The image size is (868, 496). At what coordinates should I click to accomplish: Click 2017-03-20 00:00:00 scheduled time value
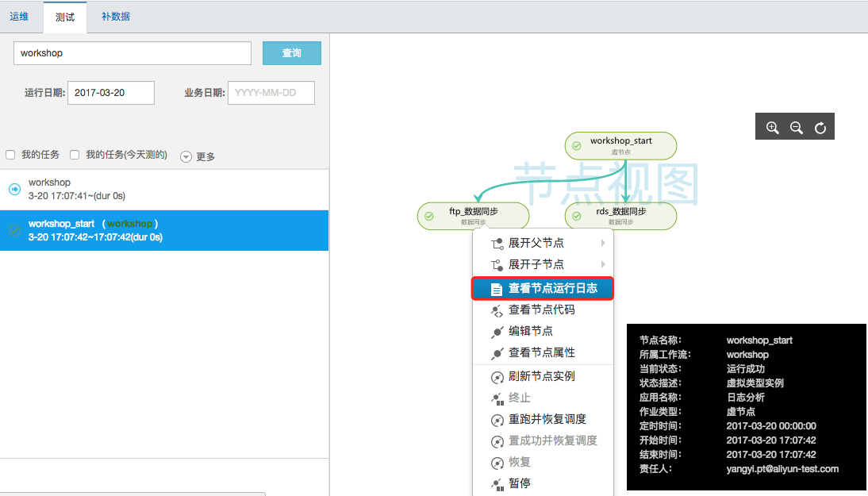(x=771, y=426)
